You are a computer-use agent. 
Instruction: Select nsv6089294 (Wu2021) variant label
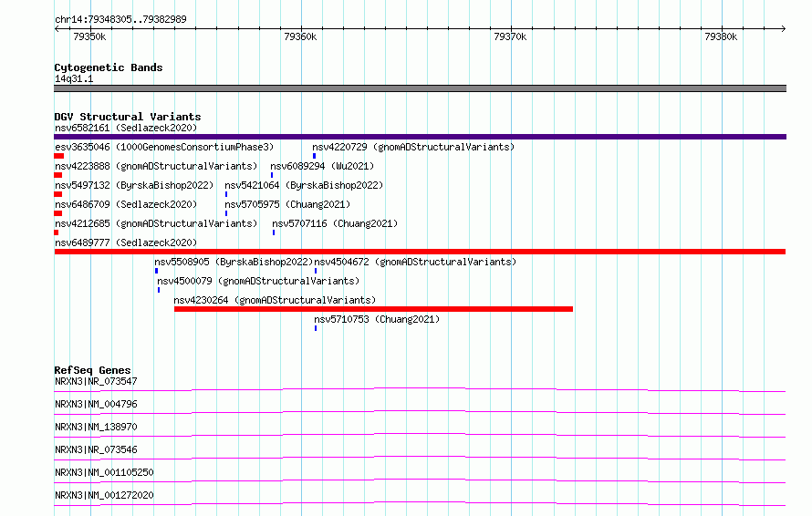tap(322, 166)
